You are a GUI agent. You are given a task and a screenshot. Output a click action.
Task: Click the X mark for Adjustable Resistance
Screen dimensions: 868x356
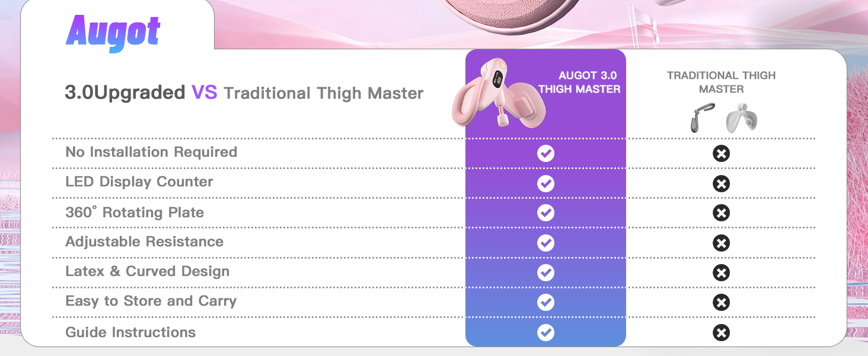(x=721, y=243)
